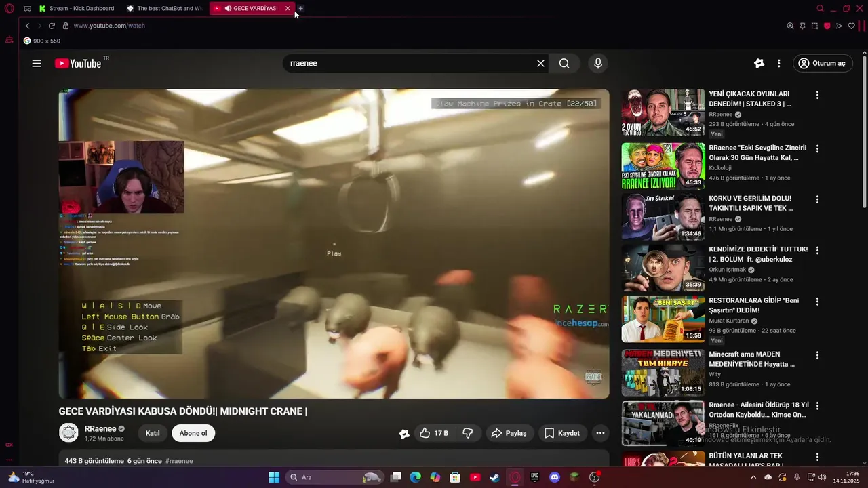868x488 pixels.
Task: Show hidden system tray icons chevron
Action: [753, 477]
